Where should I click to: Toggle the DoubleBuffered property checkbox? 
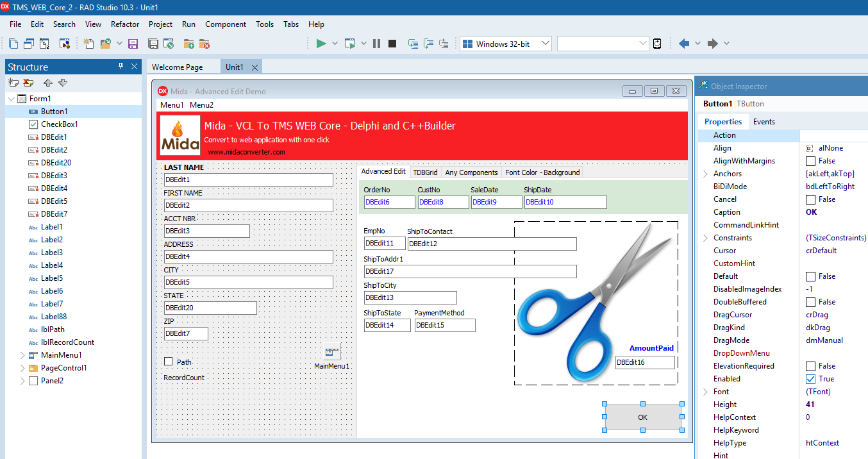[810, 302]
